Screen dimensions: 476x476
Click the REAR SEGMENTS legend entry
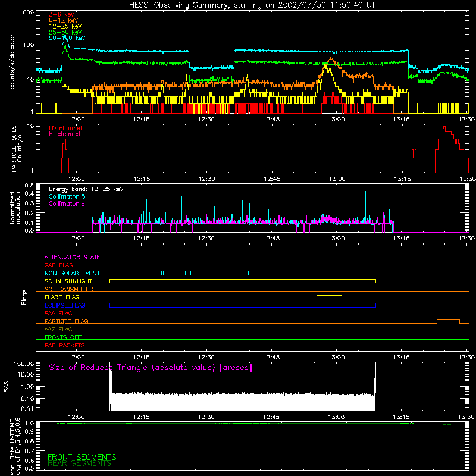click(x=80, y=464)
